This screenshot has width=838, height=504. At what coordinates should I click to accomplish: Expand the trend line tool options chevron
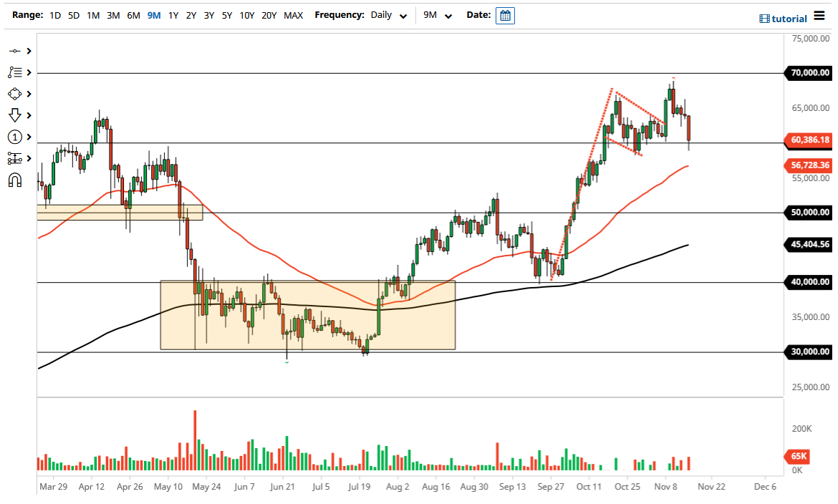[29, 51]
